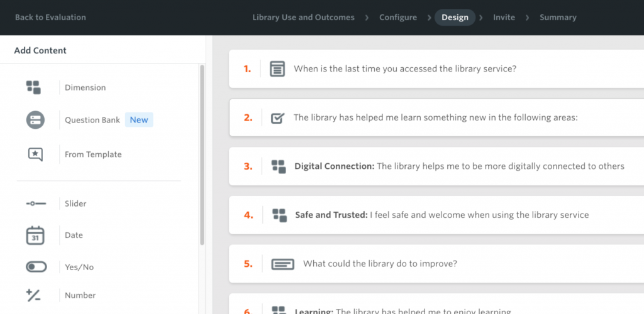The height and width of the screenshot is (314, 644).
Task: Add a Slider question type
Action: [x=75, y=203]
